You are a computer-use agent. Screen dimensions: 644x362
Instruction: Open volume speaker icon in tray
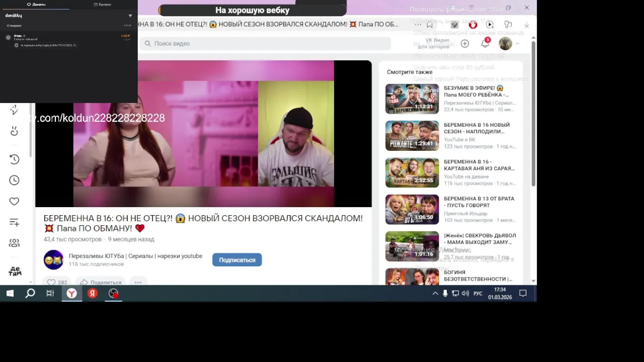(x=465, y=294)
